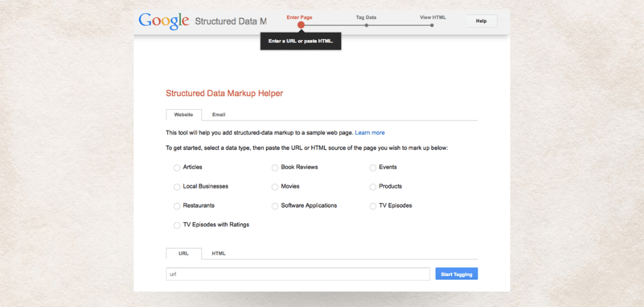Focus the url text field

click(x=298, y=274)
